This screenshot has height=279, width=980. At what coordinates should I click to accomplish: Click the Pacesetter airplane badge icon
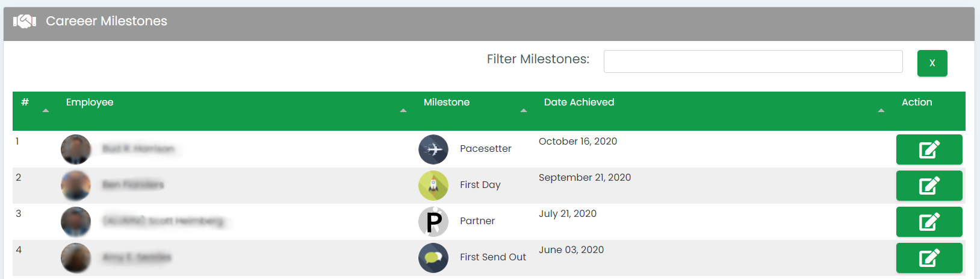pos(433,149)
